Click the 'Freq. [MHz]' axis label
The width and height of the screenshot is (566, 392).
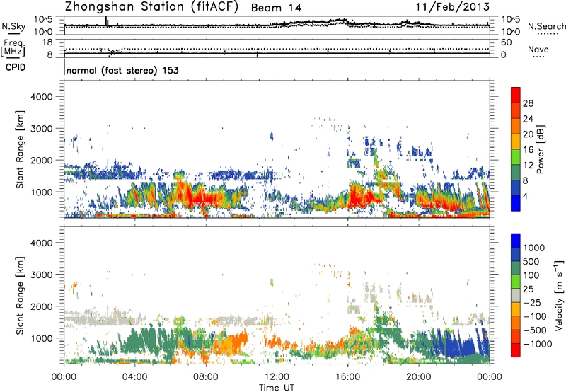[13, 48]
